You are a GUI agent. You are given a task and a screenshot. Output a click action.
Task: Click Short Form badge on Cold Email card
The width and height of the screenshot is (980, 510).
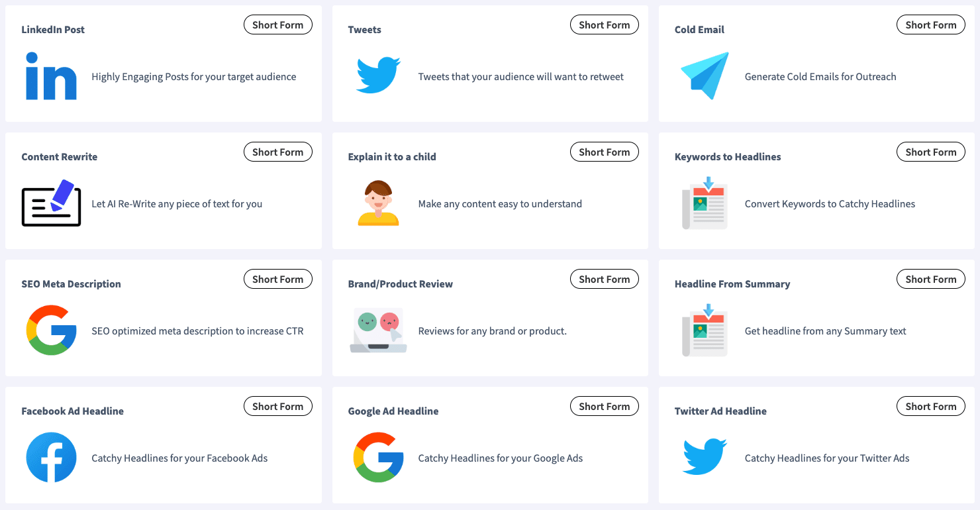[x=930, y=25]
